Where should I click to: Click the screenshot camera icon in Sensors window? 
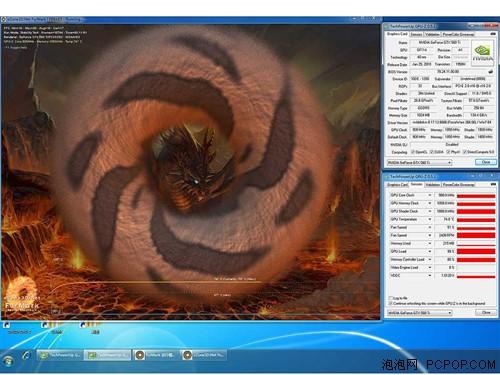click(493, 184)
